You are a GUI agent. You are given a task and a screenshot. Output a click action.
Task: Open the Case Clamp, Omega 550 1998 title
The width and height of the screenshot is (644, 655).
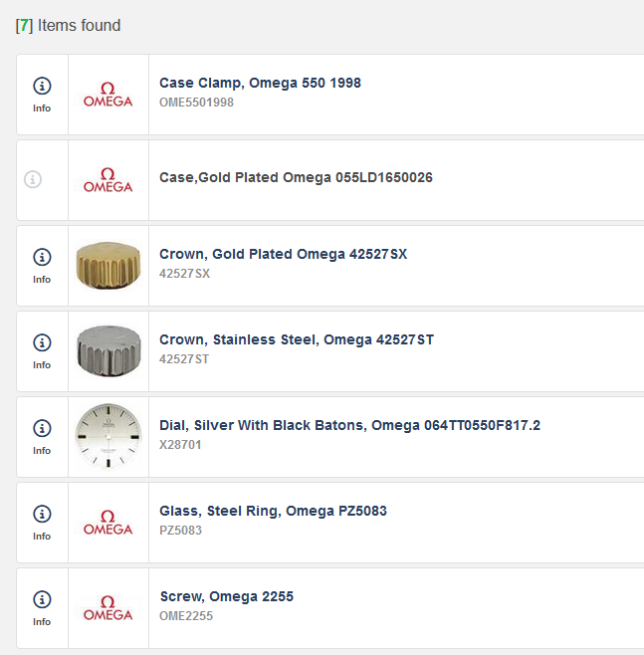[x=260, y=84]
